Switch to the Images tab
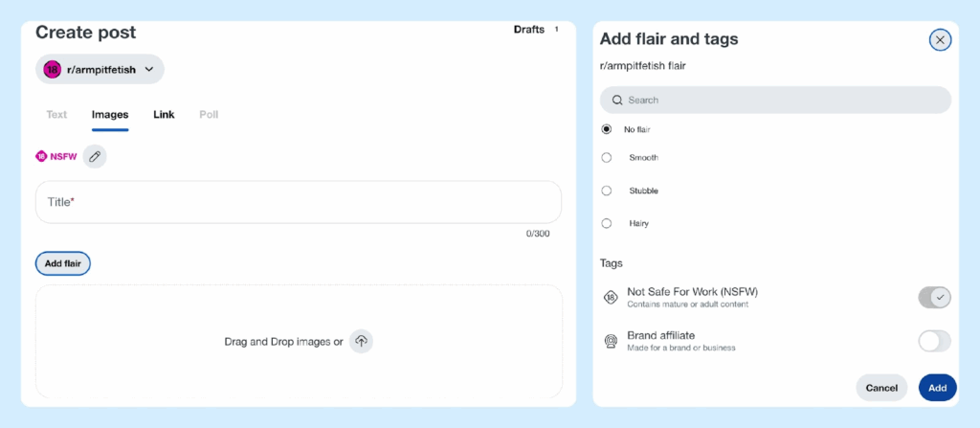 (110, 115)
